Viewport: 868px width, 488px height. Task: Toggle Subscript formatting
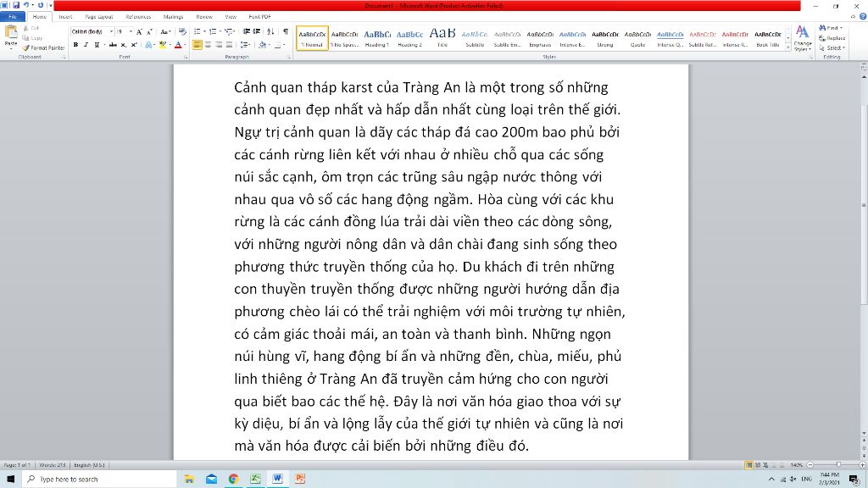(x=124, y=45)
